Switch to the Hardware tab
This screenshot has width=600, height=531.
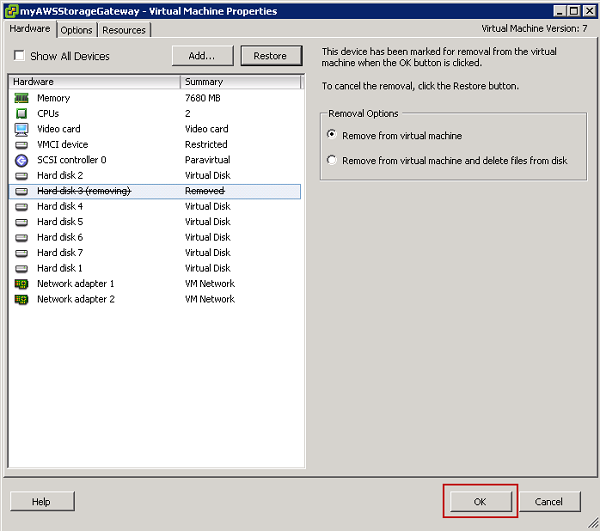click(x=30, y=29)
